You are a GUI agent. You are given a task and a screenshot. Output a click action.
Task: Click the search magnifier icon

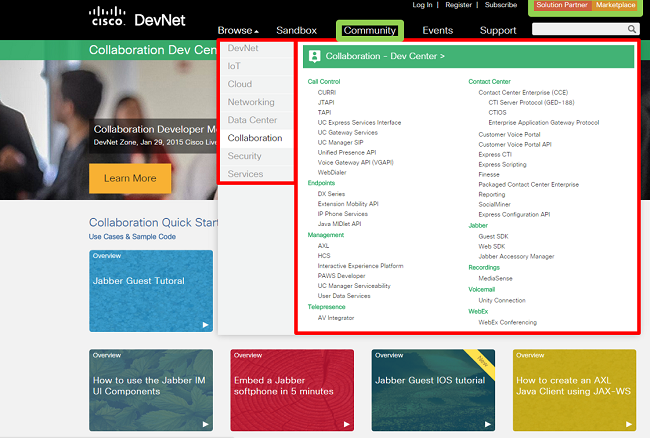click(631, 29)
